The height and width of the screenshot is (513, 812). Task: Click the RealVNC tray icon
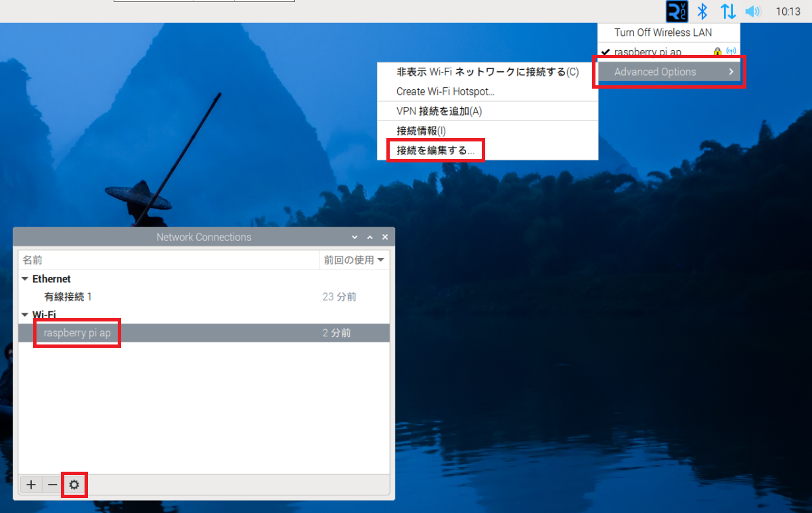tap(677, 12)
